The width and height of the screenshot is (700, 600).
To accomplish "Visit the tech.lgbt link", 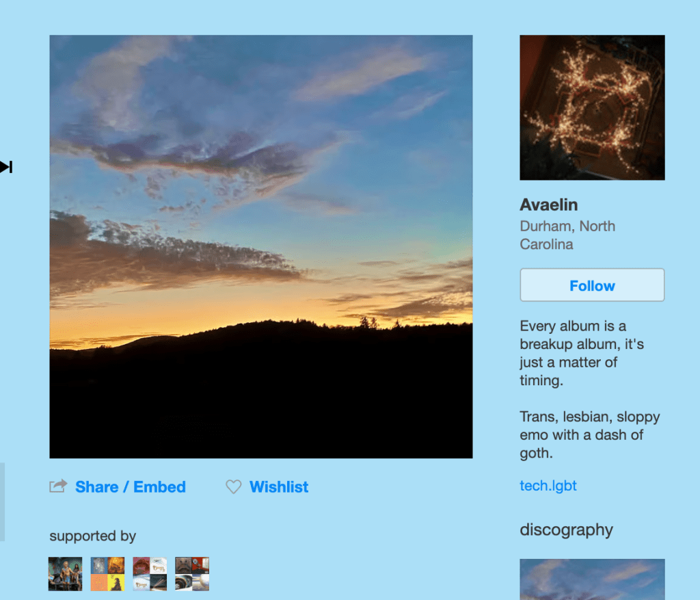I will 548,486.
